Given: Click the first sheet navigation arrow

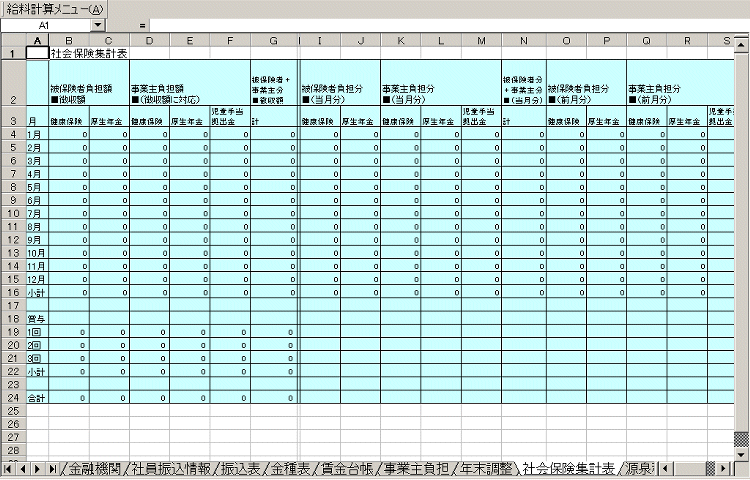Looking at the screenshot, I should coord(9,468).
